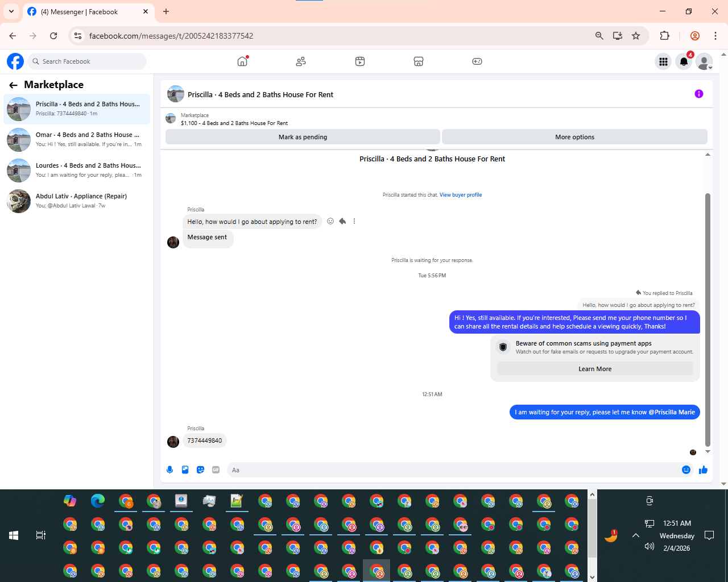
Task: View site information icon in address bar
Action: click(78, 36)
